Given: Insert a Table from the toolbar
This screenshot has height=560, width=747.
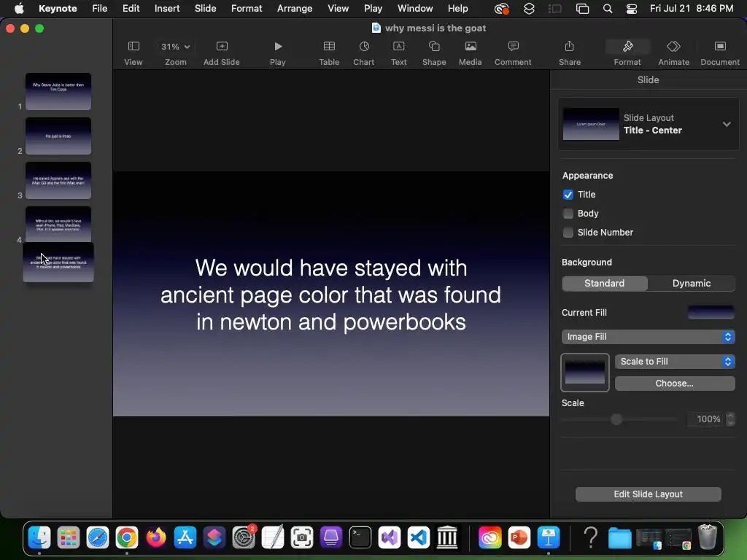Looking at the screenshot, I should (x=329, y=52).
